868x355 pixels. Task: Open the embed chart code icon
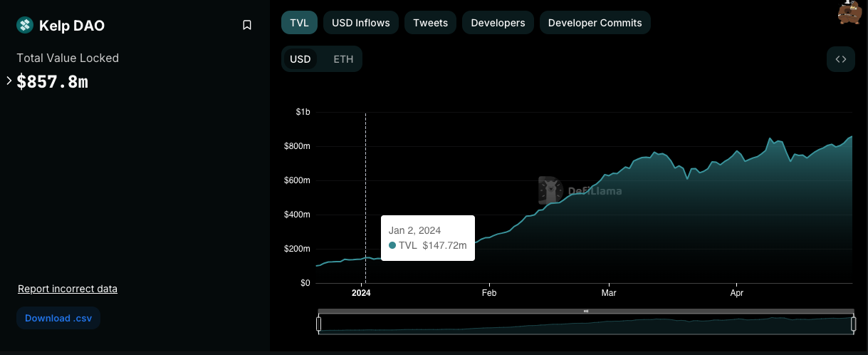pos(841,59)
